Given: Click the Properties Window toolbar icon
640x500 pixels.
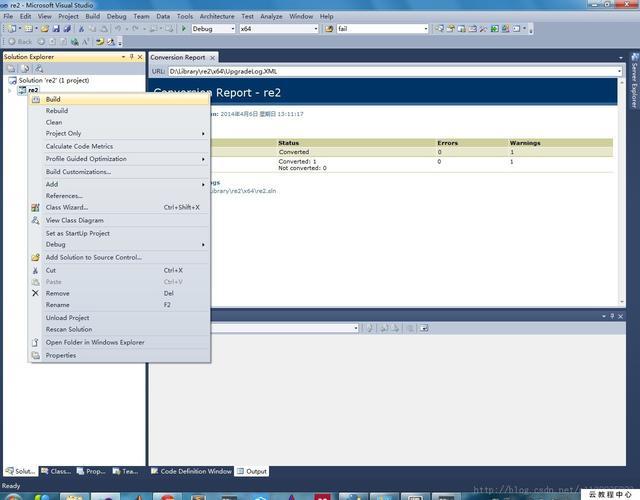Looking at the screenshot, I should [451, 29].
